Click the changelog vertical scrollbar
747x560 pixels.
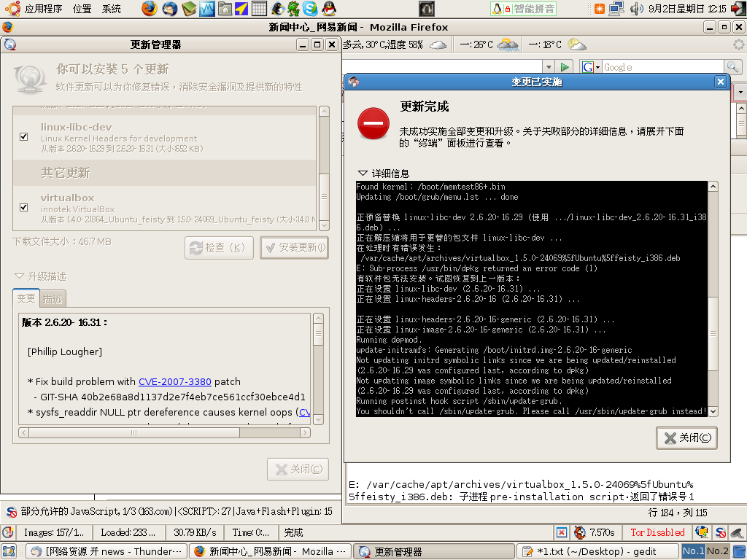pyautogui.click(x=318, y=334)
